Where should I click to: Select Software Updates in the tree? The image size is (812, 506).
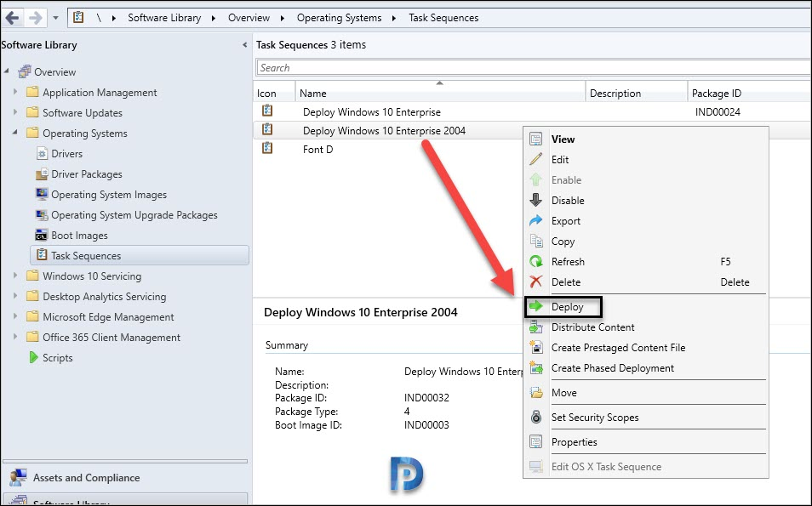click(83, 113)
